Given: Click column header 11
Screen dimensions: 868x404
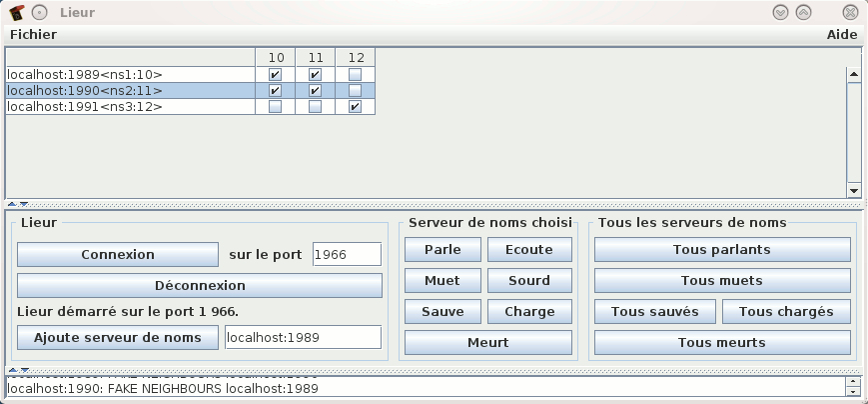Looking at the screenshot, I should [x=315, y=57].
